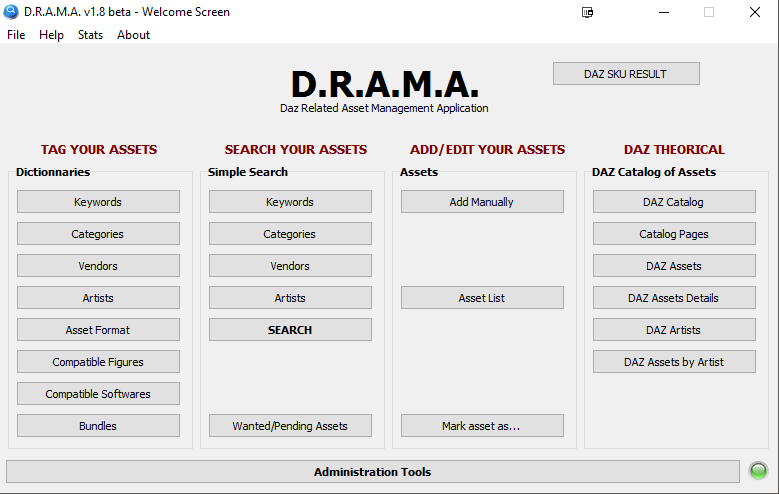779x494 pixels.
Task: Open the Asset Format dictionary
Action: click(98, 329)
